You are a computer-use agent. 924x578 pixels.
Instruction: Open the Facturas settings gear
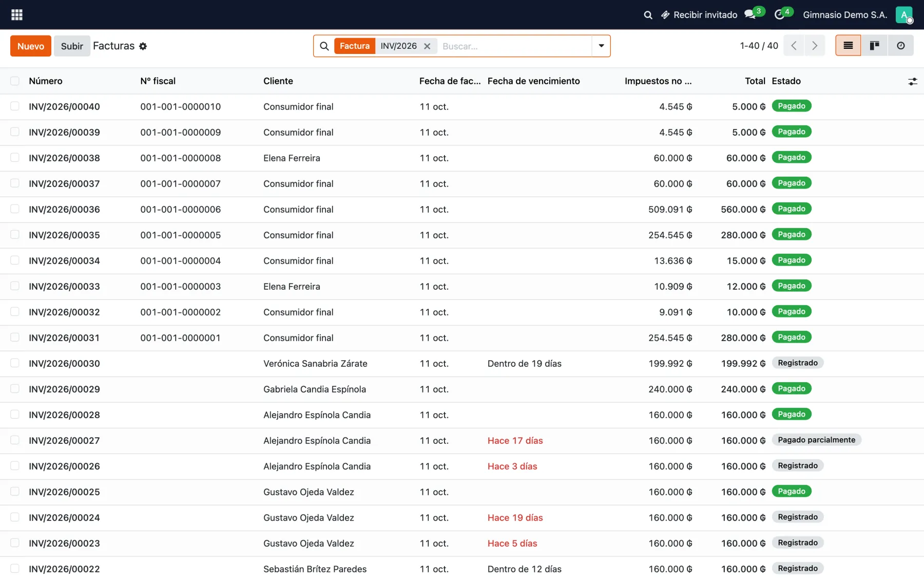click(x=143, y=46)
